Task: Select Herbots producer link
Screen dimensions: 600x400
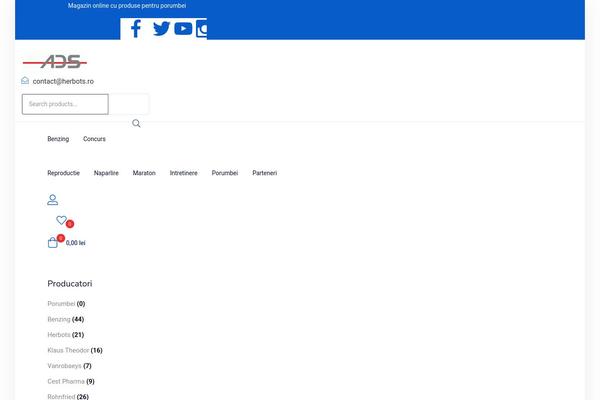Action: (x=59, y=335)
